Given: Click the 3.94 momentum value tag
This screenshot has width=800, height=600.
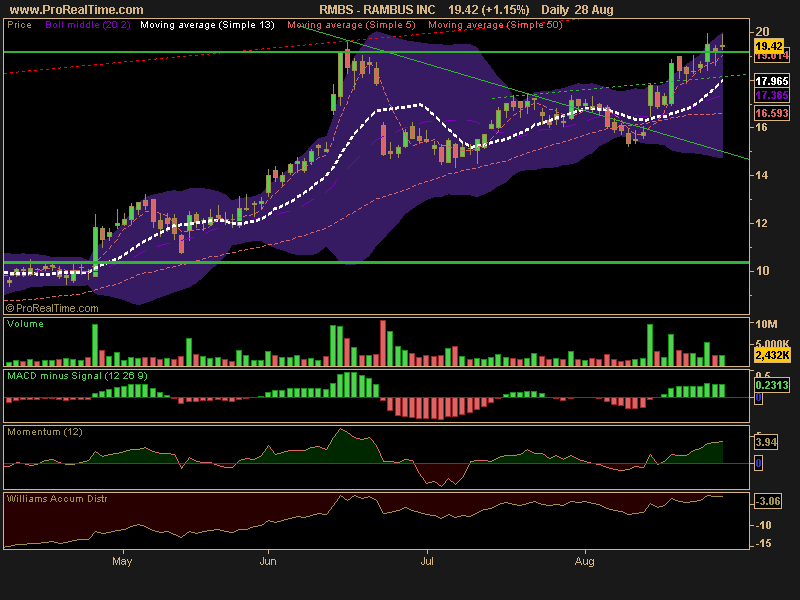Looking at the screenshot, I should pyautogui.click(x=766, y=442).
